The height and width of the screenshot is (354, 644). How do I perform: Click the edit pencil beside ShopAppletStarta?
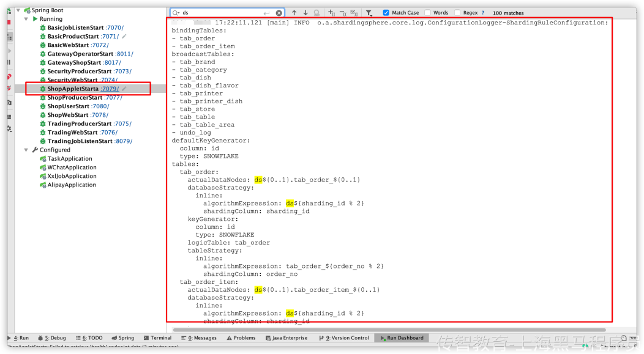tap(124, 89)
